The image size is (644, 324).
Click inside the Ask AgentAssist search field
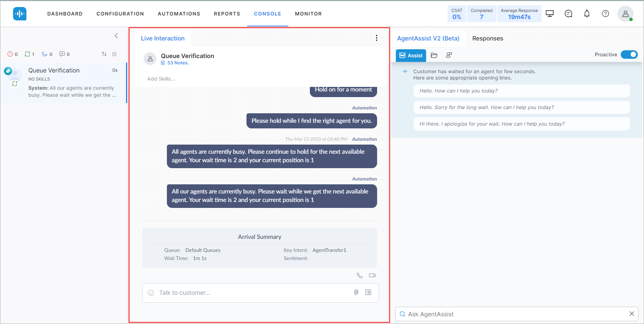(493, 314)
